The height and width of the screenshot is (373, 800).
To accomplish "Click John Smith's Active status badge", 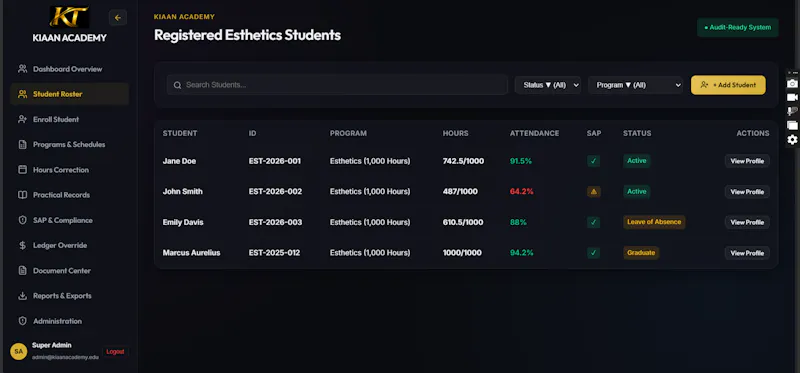I will point(637,191).
